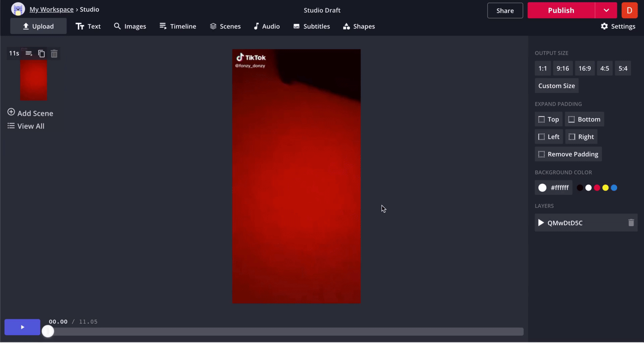Open the Custom Size options
Image resolution: width=644 pixels, height=343 pixels.
556,86
